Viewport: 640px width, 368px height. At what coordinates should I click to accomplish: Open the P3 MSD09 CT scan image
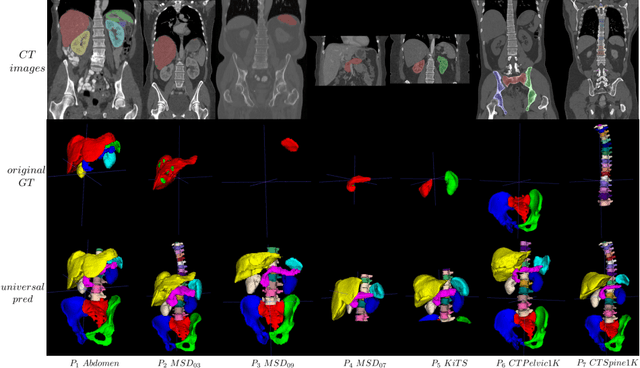[x=262, y=59]
